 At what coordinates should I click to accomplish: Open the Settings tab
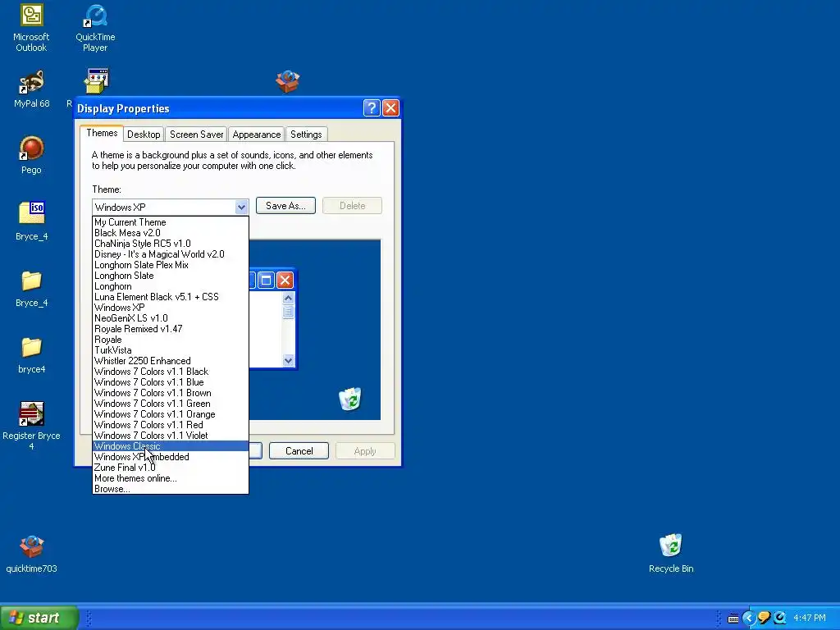coord(306,135)
